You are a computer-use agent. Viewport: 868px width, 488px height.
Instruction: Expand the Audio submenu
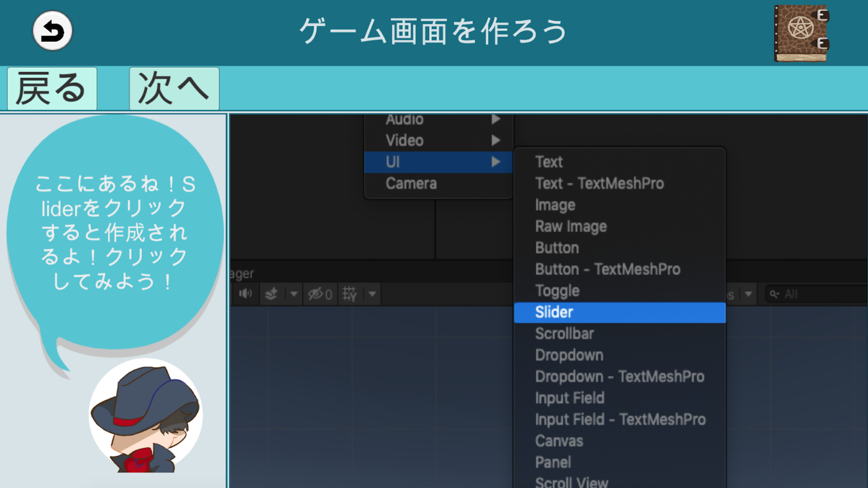click(405, 119)
